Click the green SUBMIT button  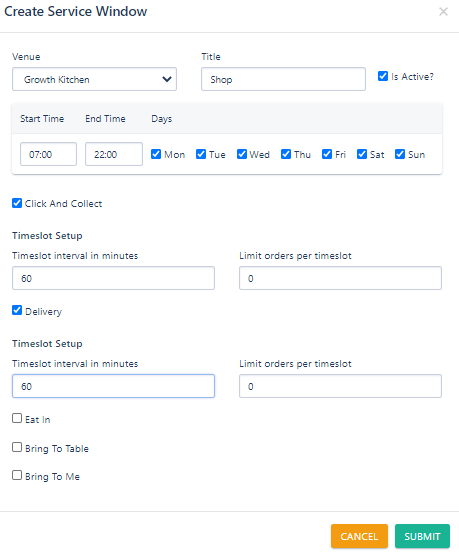422,536
